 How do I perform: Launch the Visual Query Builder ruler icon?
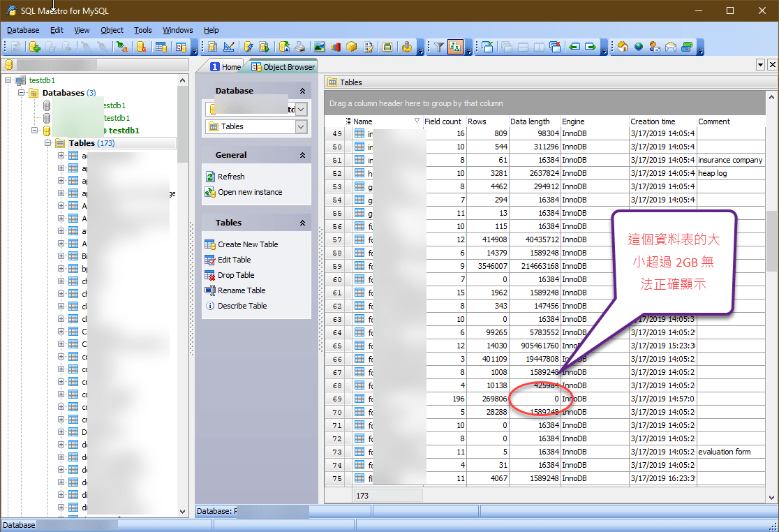tap(229, 47)
